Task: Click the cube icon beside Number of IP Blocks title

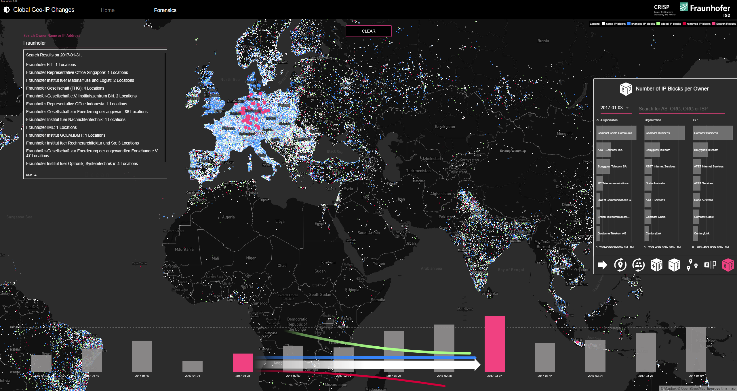Action: 626,88
